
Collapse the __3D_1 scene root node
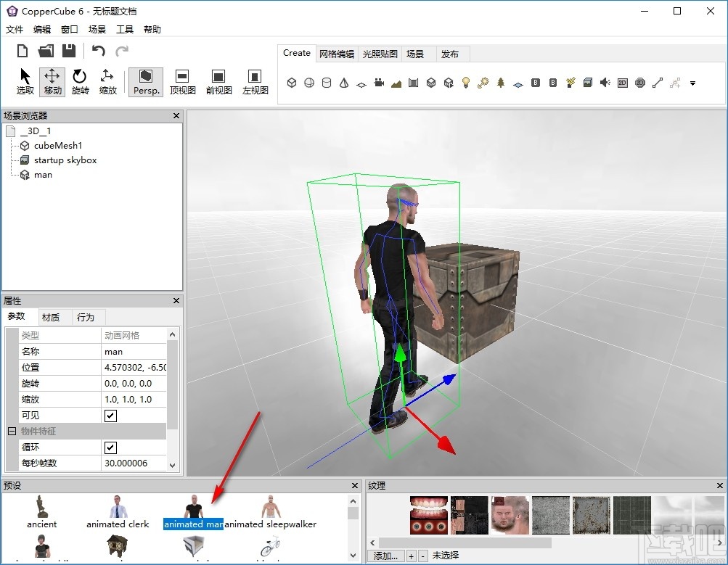coord(9,131)
